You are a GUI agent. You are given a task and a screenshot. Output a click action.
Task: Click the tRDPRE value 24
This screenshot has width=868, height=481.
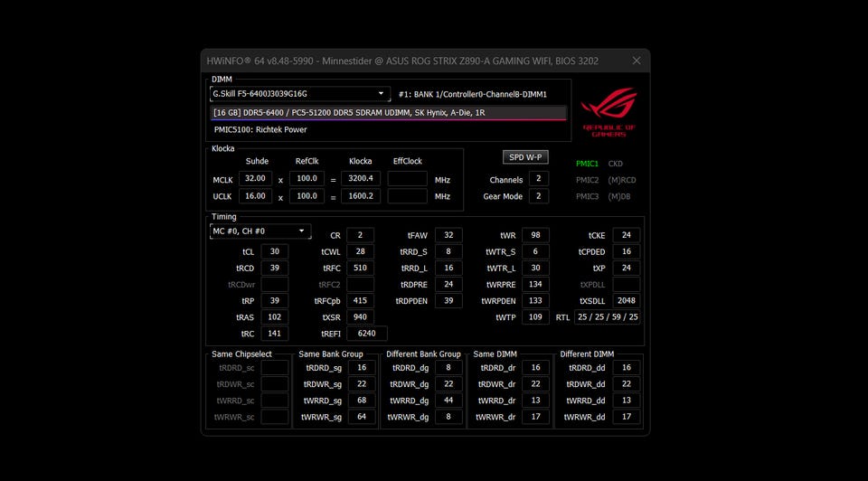click(x=448, y=285)
